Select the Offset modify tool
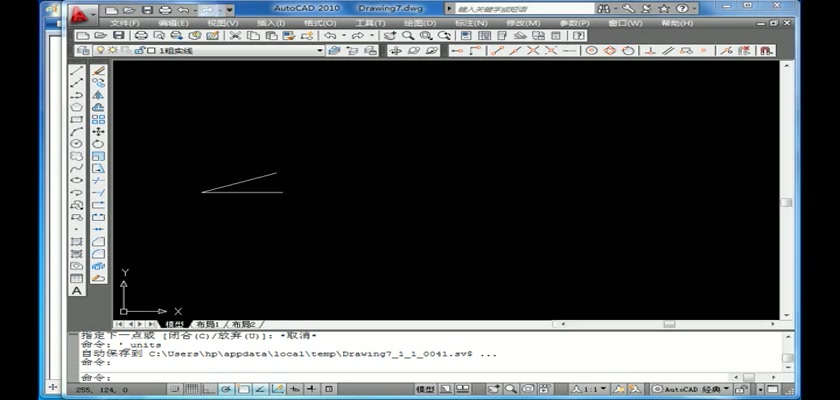 [x=98, y=107]
